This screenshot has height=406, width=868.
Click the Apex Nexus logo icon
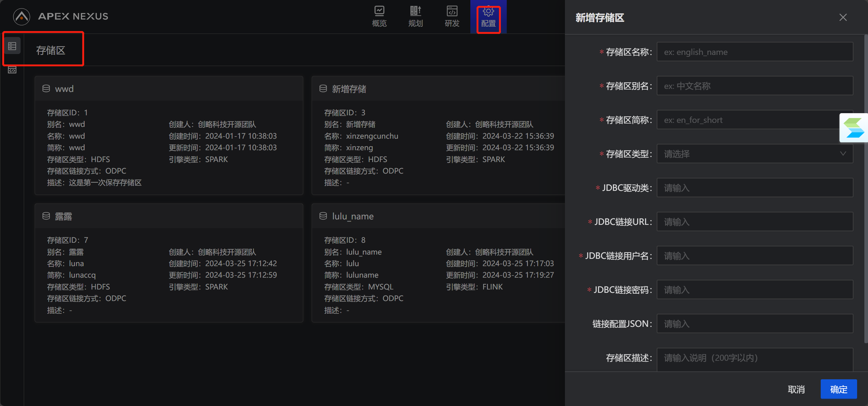(22, 16)
